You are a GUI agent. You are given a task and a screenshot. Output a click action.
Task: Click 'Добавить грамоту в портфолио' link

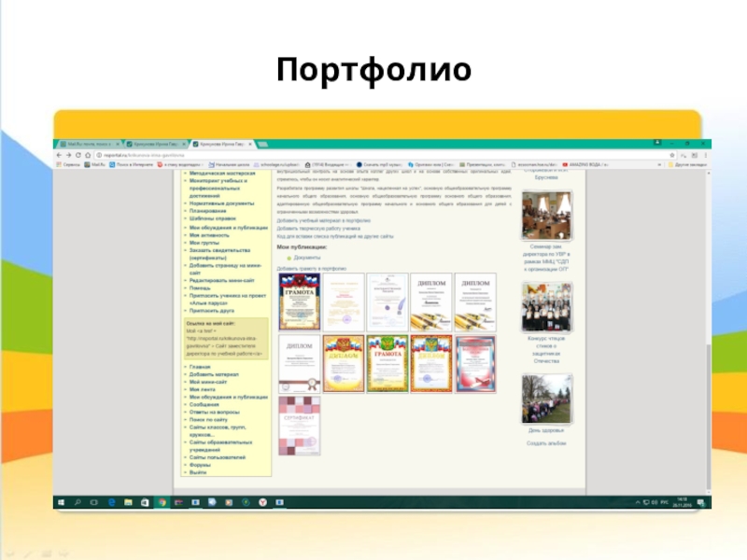[x=312, y=268]
